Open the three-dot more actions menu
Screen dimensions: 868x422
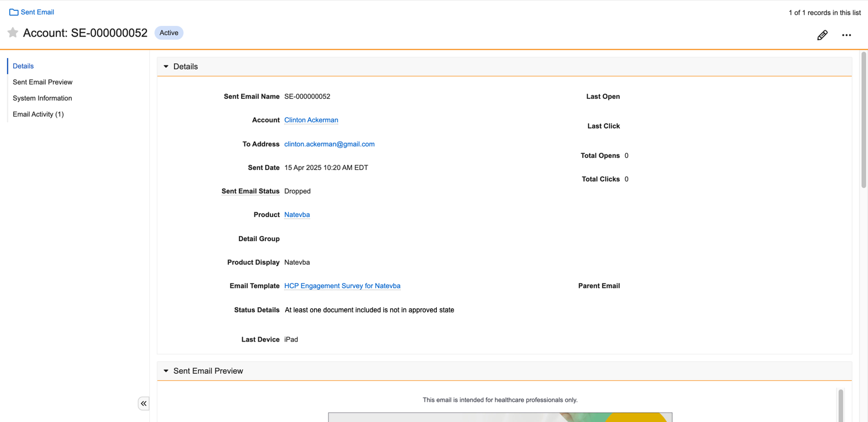[846, 35]
